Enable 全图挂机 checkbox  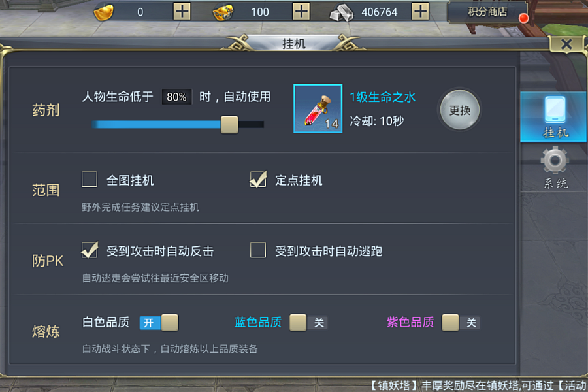tap(90, 179)
